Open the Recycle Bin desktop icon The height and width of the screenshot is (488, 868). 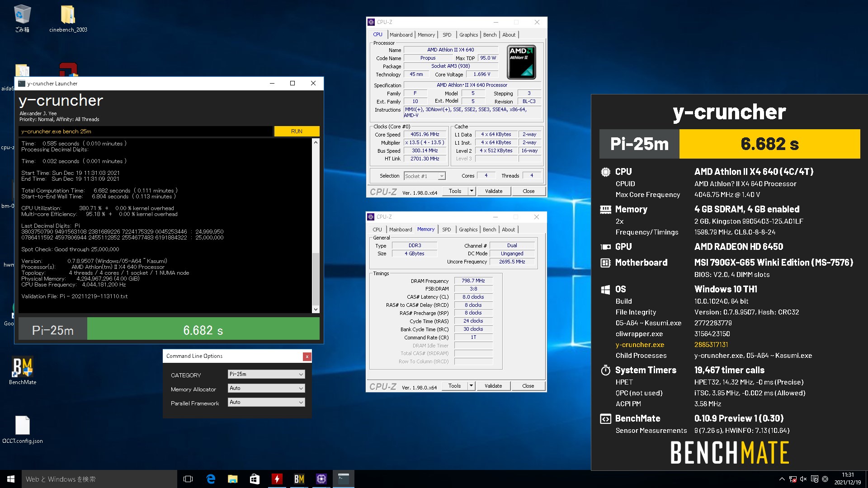pos(22,18)
